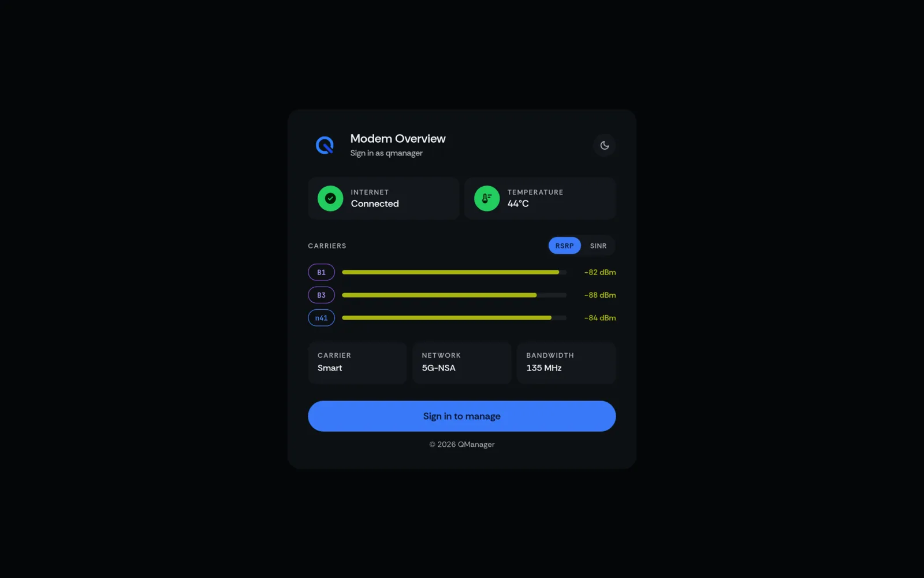Viewport: 924px width, 578px height.
Task: Switch carriers view to RSRP
Action: (564, 246)
